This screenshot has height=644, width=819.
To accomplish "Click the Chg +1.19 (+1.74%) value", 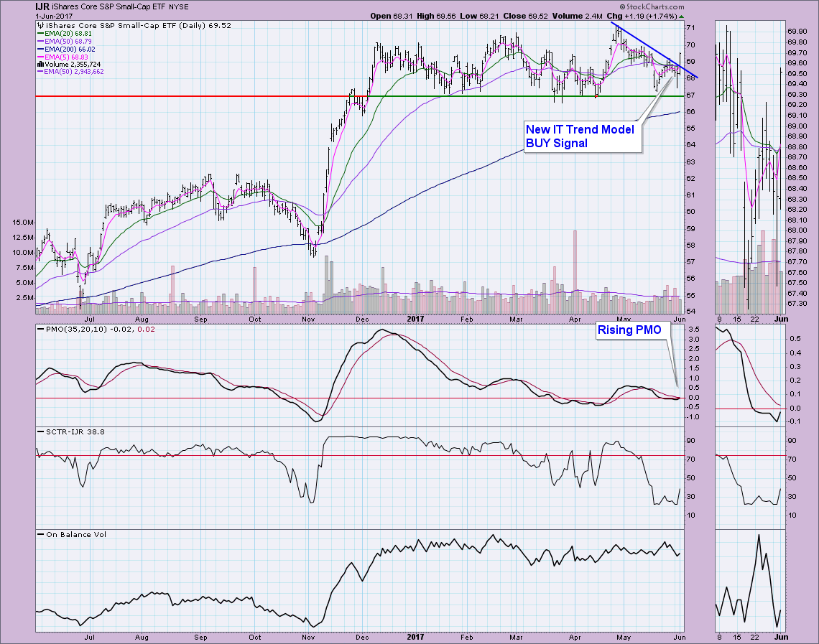I will pyautogui.click(x=642, y=17).
